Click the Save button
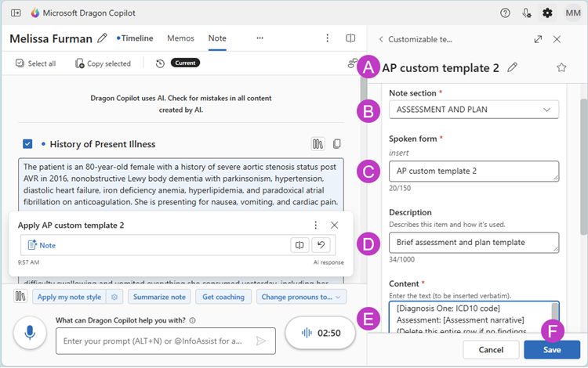This screenshot has height=368, width=588. (552, 349)
